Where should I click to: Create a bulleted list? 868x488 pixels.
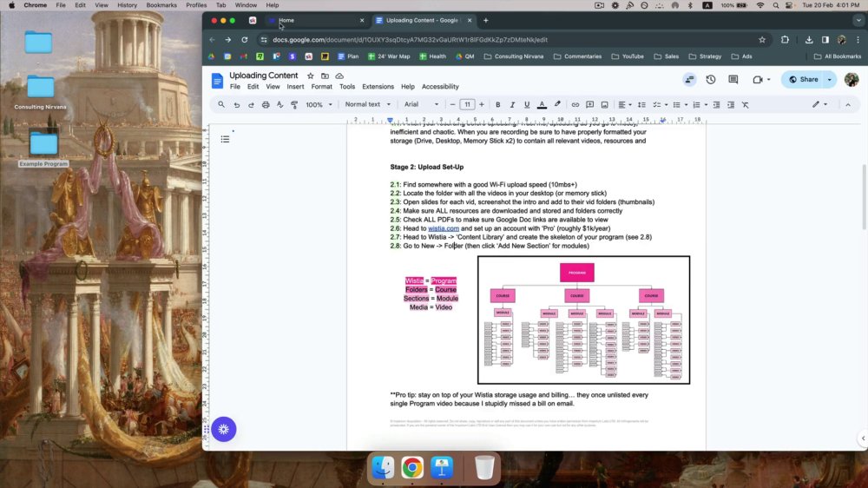(676, 105)
